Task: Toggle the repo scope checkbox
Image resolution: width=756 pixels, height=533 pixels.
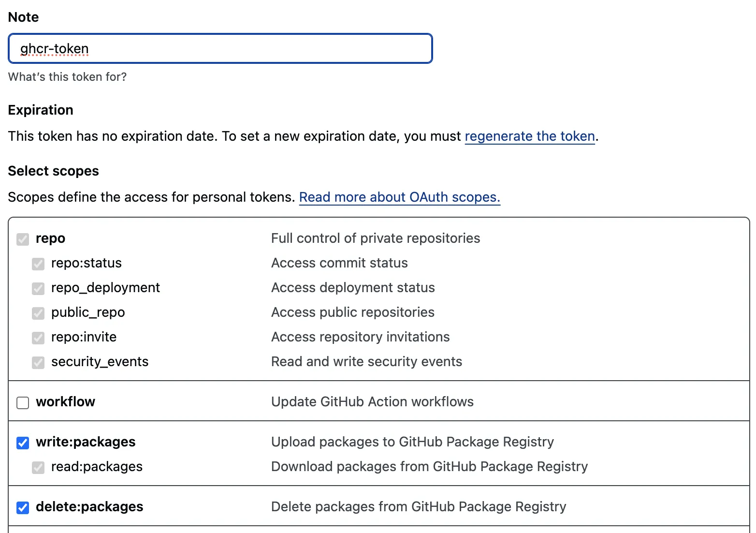Action: click(23, 239)
